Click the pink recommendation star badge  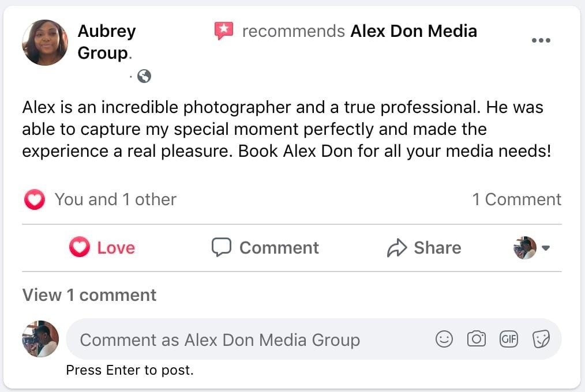click(x=224, y=31)
